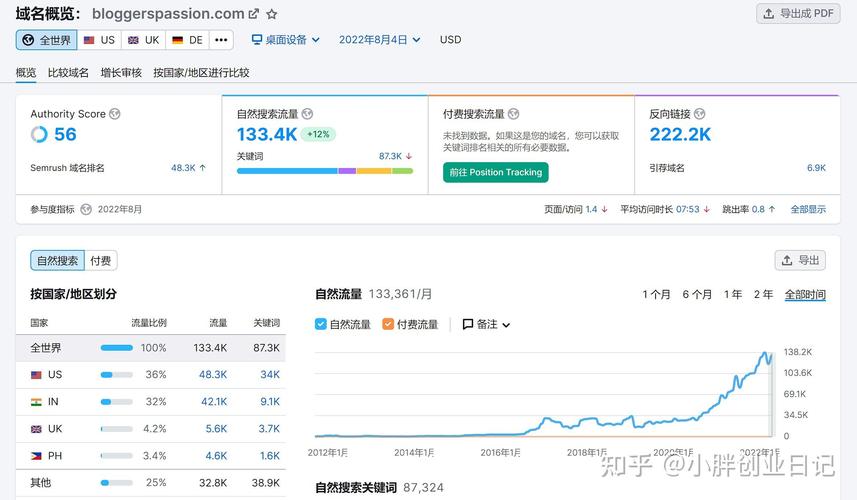857x500 pixels.
Task: Switch to 自然搜索 data view
Action: (x=57, y=261)
